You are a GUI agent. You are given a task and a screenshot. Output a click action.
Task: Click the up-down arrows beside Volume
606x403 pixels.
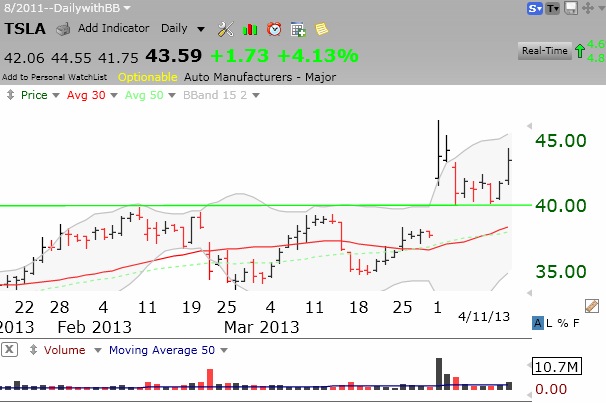pos(33,350)
